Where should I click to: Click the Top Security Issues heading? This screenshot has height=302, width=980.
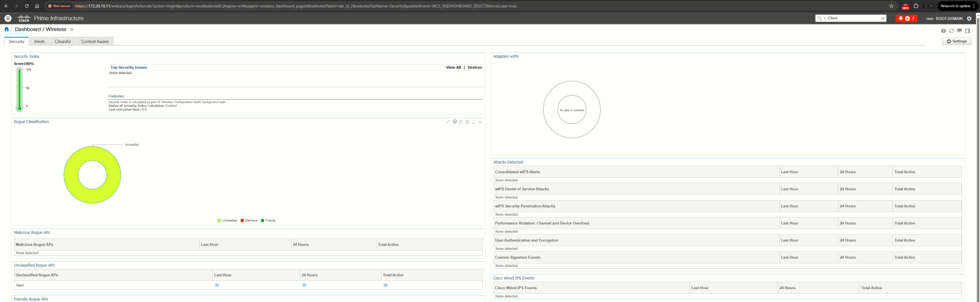click(x=129, y=67)
